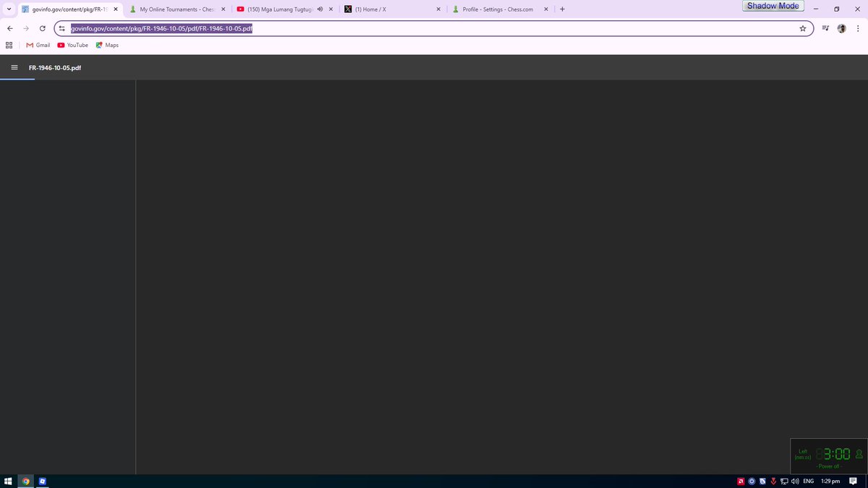Minimize the Chrome window
Viewport: 868px width, 488px height.
pos(815,9)
